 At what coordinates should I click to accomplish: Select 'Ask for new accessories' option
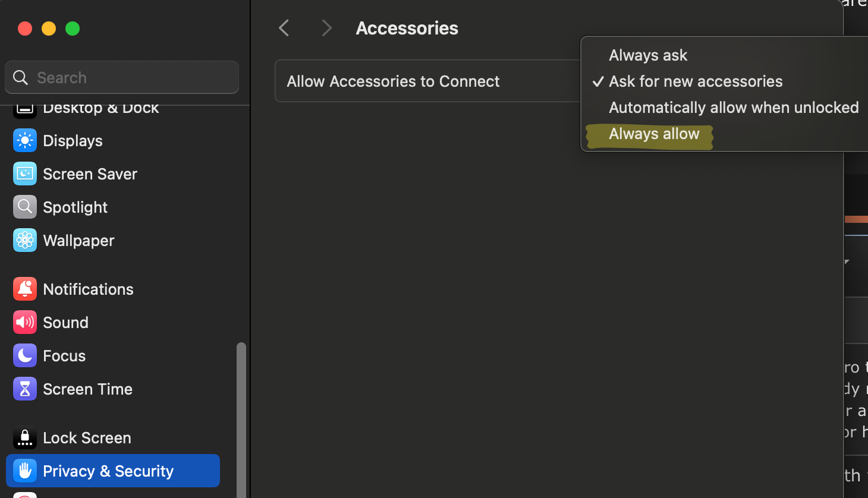point(696,81)
